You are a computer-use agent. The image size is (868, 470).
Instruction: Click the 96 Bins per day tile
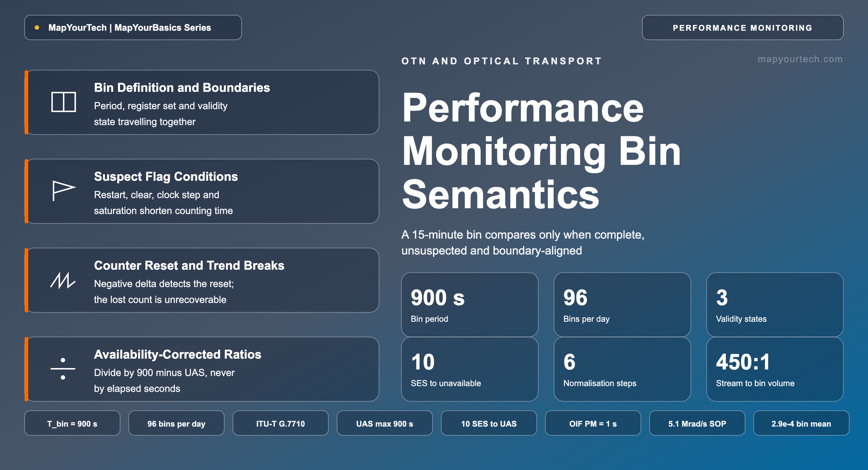click(622, 305)
